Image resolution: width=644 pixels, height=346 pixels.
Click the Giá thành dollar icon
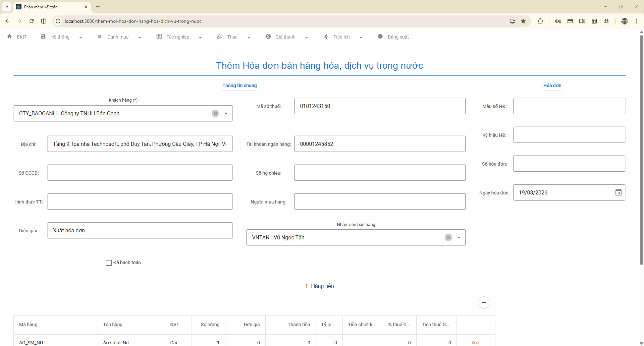point(268,37)
